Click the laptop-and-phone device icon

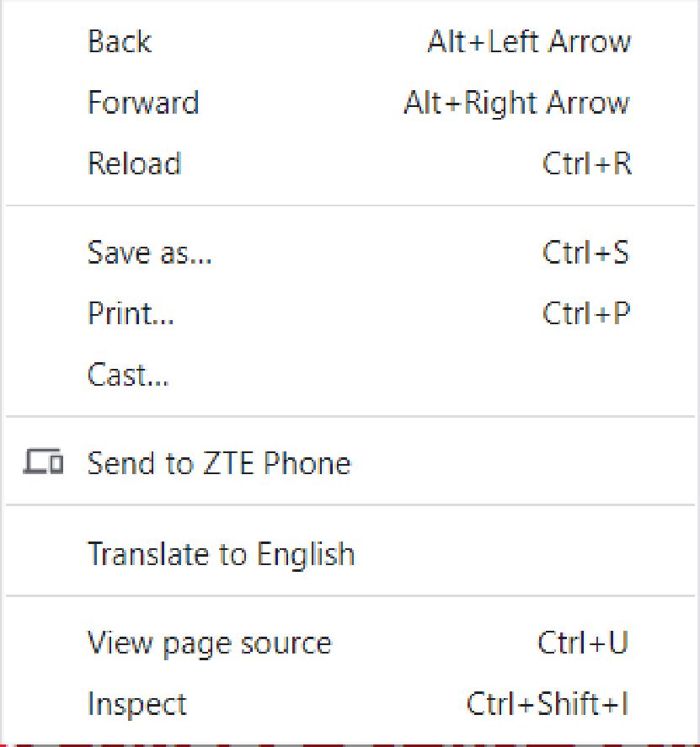43,462
